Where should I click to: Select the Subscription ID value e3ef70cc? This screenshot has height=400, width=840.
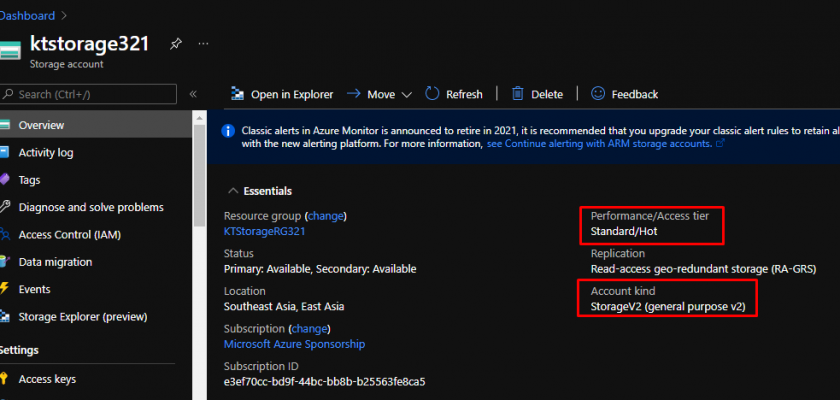pos(325,382)
